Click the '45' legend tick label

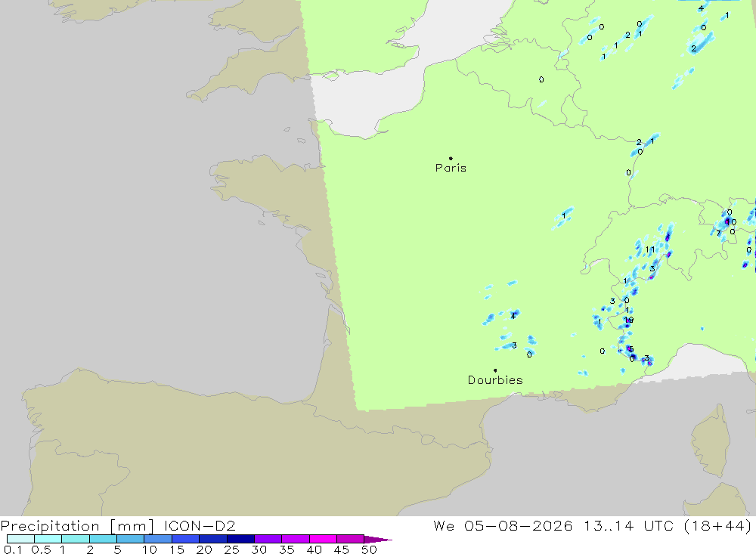click(342, 549)
